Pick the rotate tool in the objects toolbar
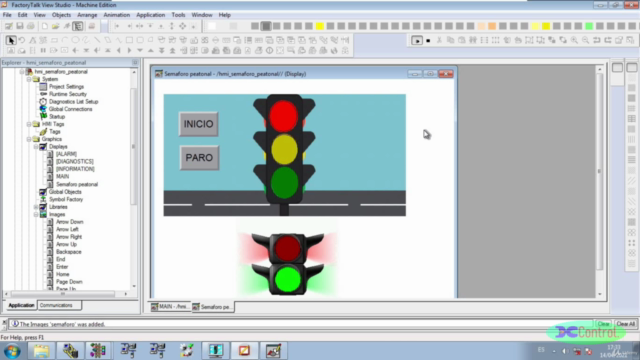 22,40
